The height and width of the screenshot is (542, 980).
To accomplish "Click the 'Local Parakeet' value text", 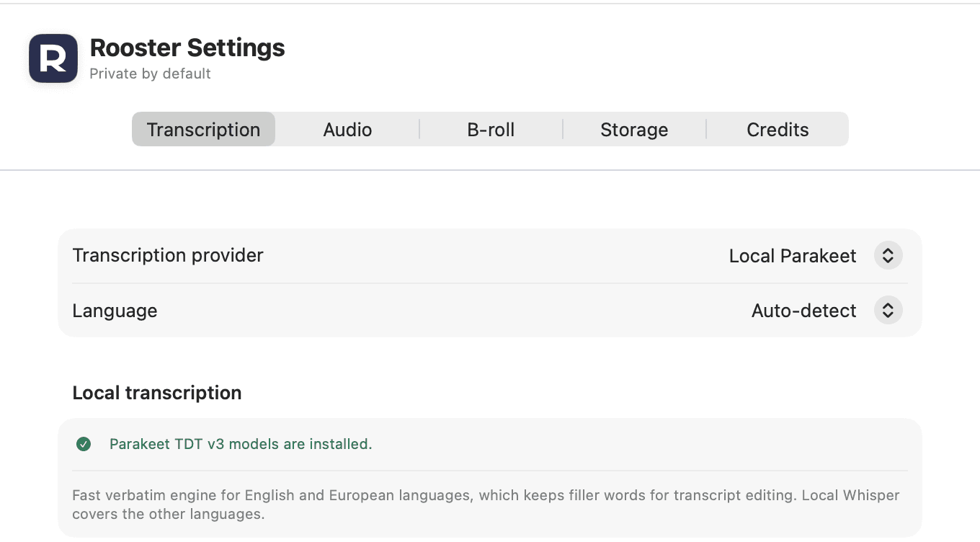I will pyautogui.click(x=793, y=256).
